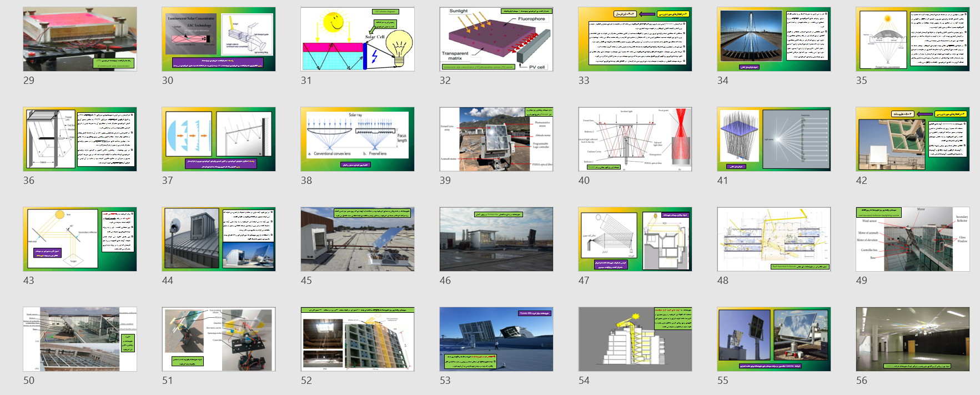Select slide 41 fiber optic bundle thumbnail
This screenshot has height=395, width=980.
(x=774, y=139)
